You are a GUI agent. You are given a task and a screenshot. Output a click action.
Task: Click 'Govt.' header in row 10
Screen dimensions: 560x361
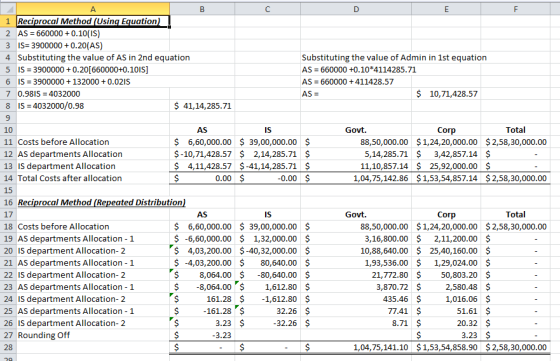356,130
